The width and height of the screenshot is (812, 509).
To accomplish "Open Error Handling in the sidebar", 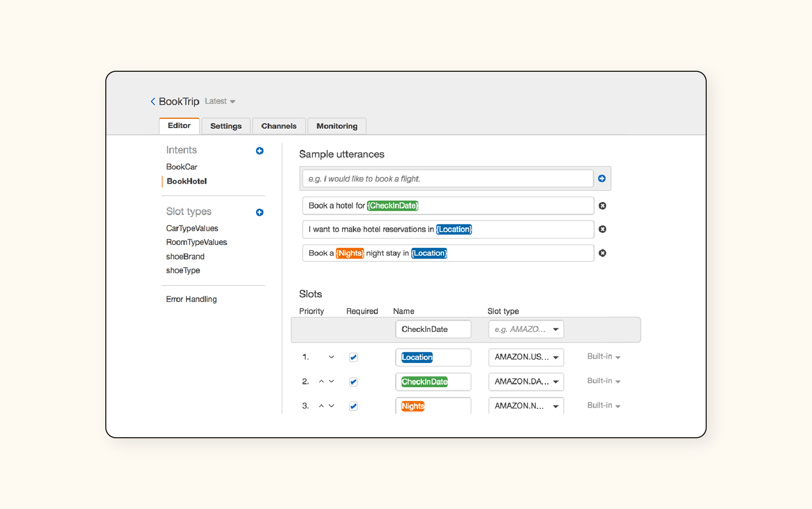I will (191, 299).
